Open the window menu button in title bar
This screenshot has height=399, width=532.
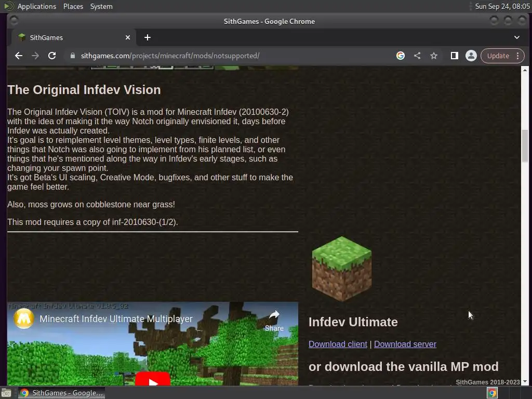tap(14, 21)
